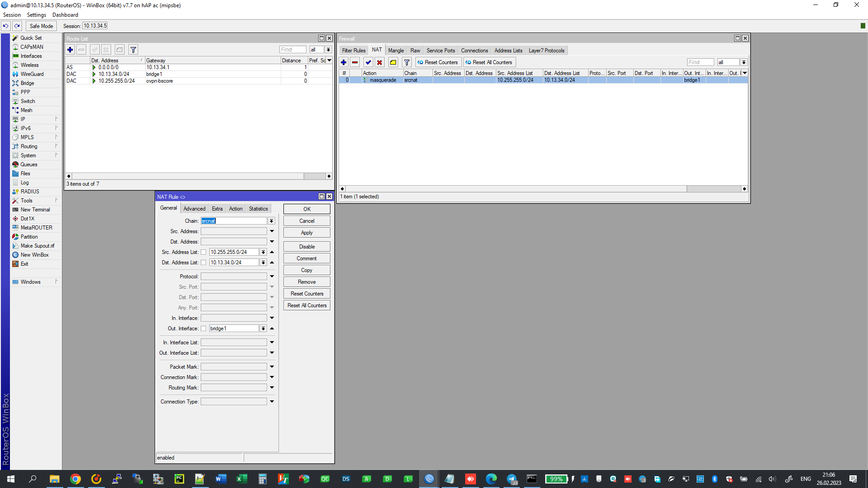868x488 pixels.
Task: Click Reset Counters in Firewall toolbar
Action: tap(438, 62)
